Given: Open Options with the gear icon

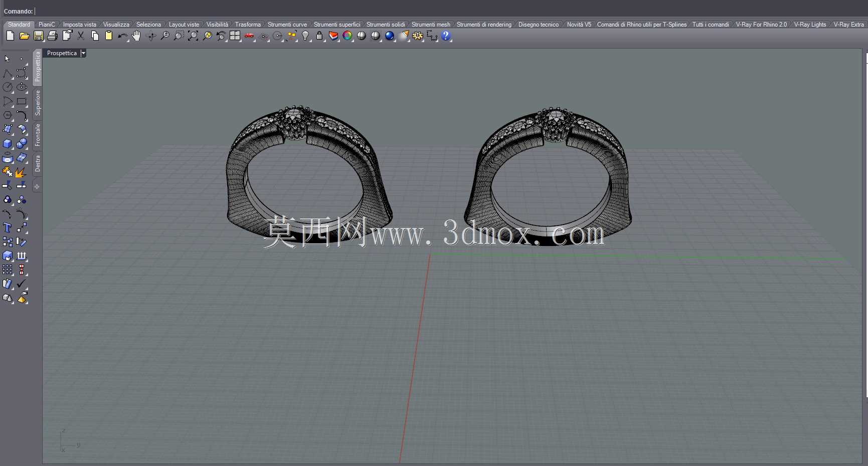Looking at the screenshot, I should click(x=418, y=36).
